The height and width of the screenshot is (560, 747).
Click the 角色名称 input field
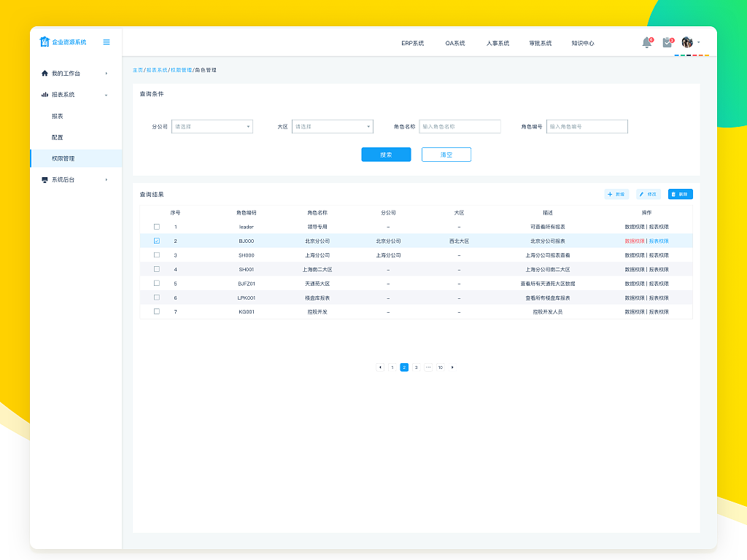[460, 127]
